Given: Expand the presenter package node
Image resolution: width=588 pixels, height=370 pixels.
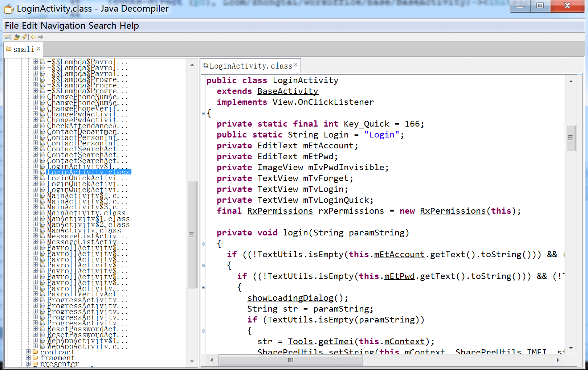Looking at the screenshot, I should coord(28,363).
